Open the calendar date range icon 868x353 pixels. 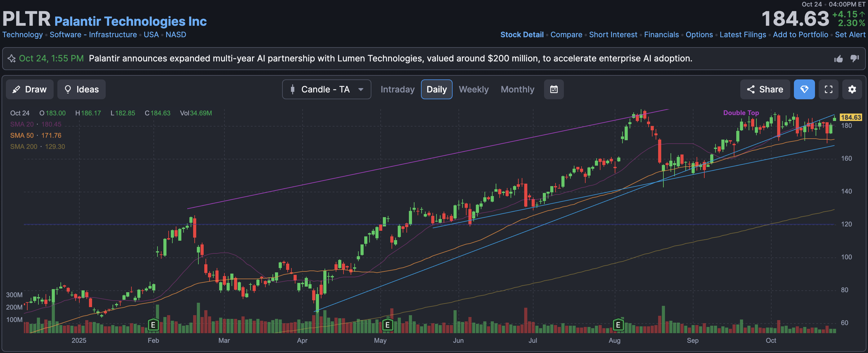[554, 89]
